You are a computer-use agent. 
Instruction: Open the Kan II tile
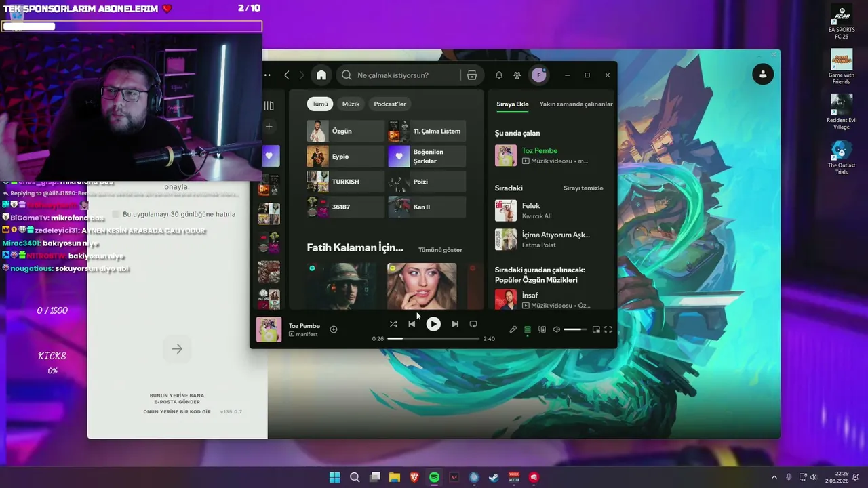427,207
